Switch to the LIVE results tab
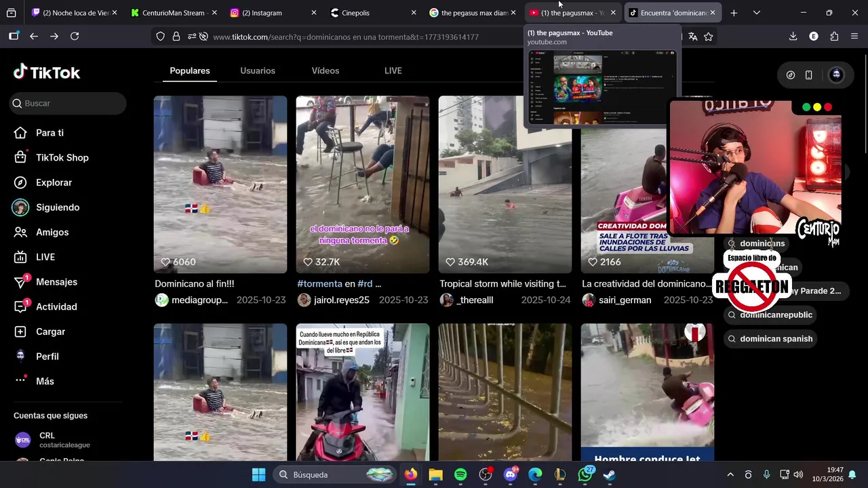Screen dimensions: 868x488 (x=393, y=70)
